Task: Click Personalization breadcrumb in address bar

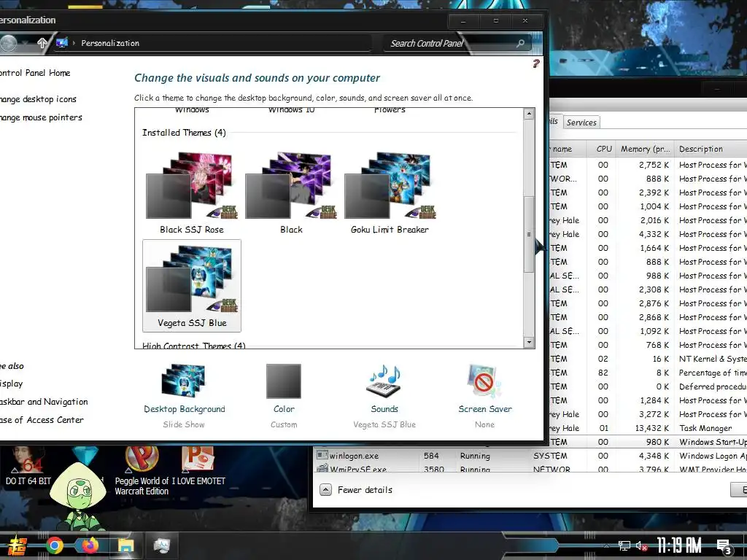Action: tap(110, 43)
